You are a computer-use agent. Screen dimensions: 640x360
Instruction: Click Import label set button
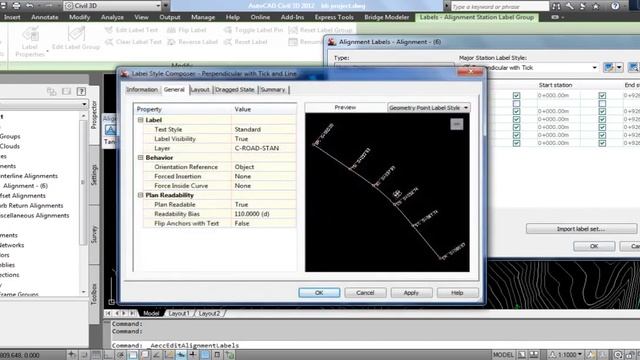[x=581, y=229]
